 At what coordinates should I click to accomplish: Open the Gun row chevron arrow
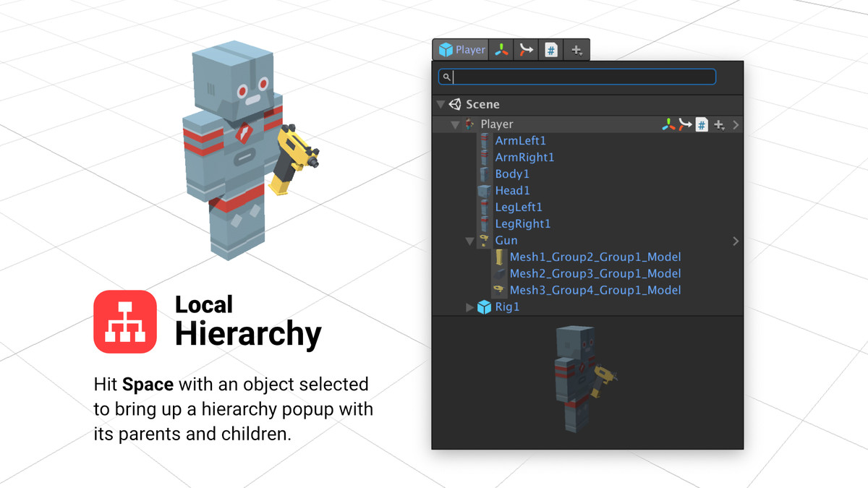point(736,241)
